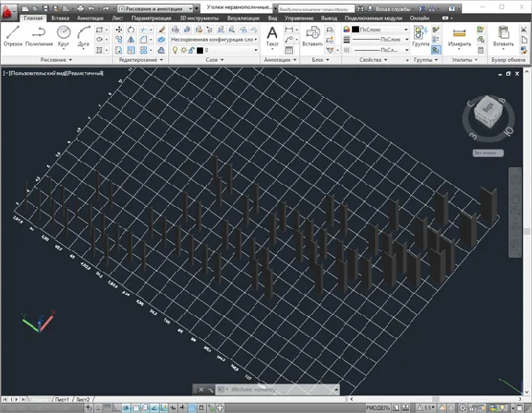This screenshot has height=413, width=532.
Task: Expand the Рисование panel
Action: pos(56,60)
